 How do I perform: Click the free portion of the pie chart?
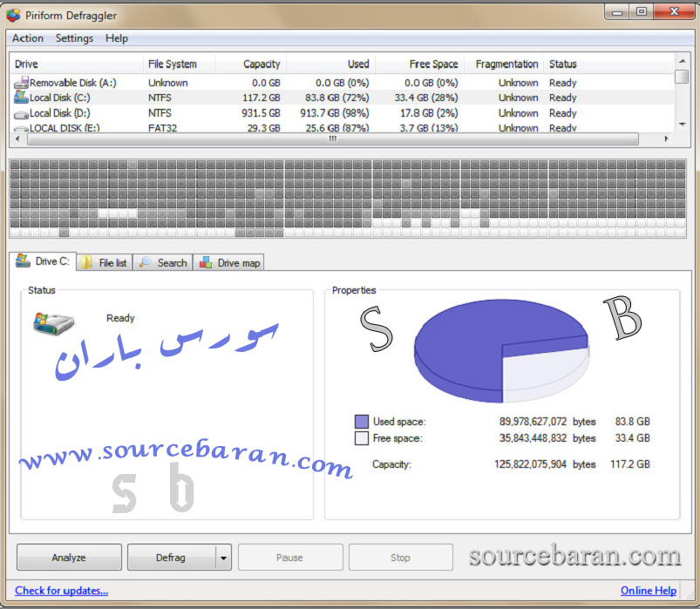(542, 373)
